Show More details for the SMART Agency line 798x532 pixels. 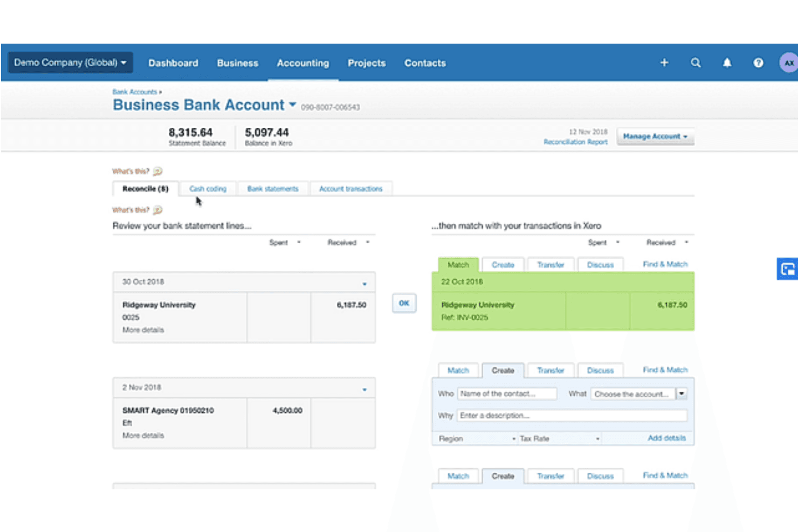point(143,436)
